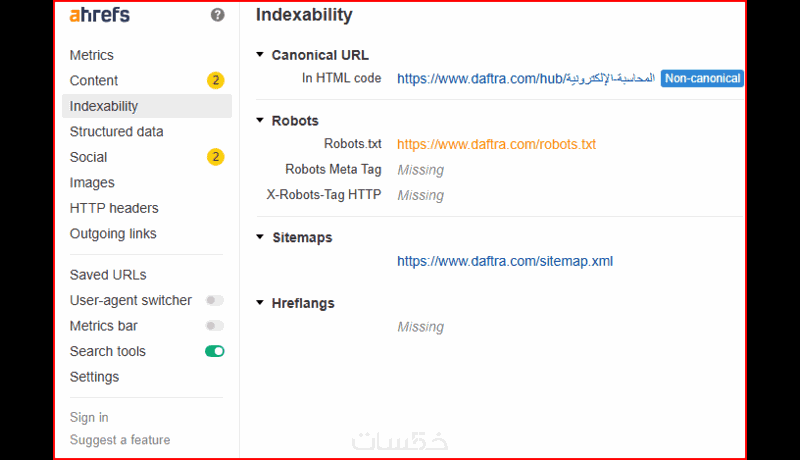
Task: Turn off the Search tools switch
Action: [x=214, y=351]
